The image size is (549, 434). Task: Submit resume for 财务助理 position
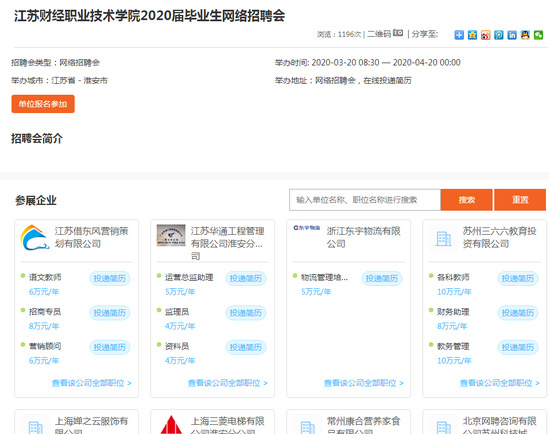click(x=518, y=313)
